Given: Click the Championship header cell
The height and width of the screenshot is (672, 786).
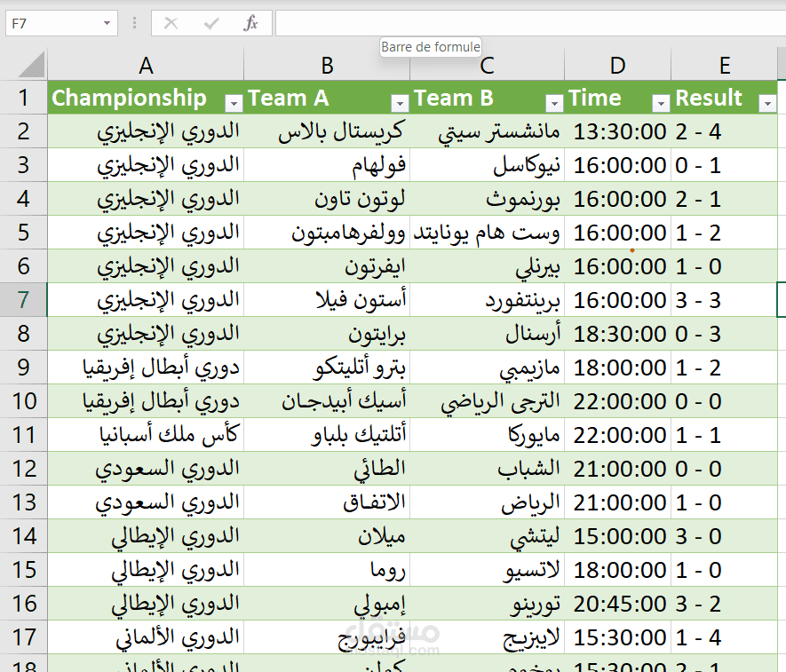Looking at the screenshot, I should coord(146,98).
